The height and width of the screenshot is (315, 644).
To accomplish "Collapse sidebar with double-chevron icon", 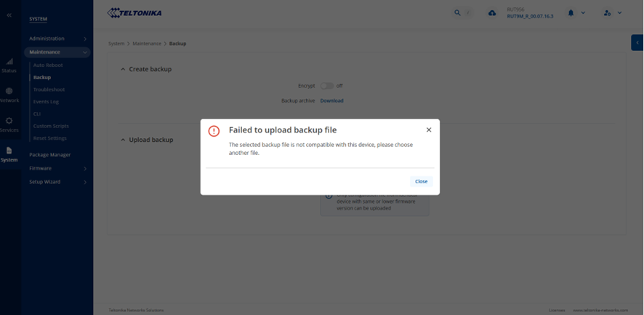I will point(9,15).
